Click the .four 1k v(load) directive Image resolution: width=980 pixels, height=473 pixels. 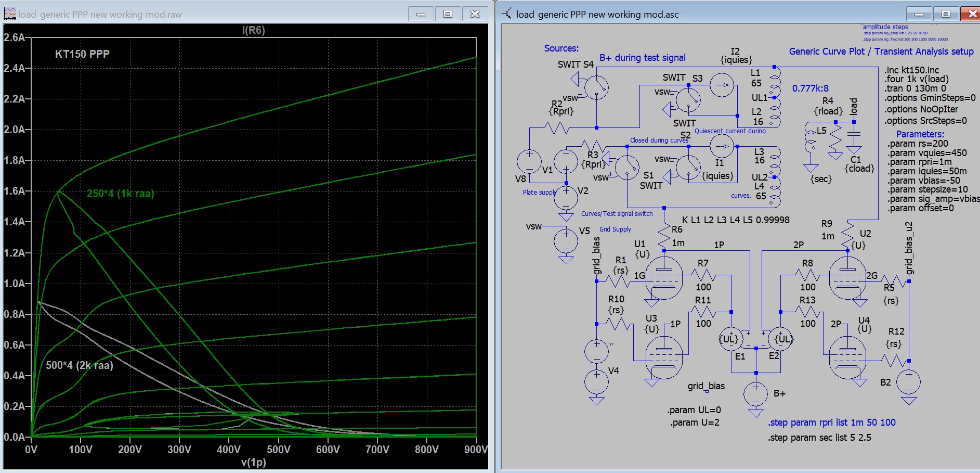[917, 79]
